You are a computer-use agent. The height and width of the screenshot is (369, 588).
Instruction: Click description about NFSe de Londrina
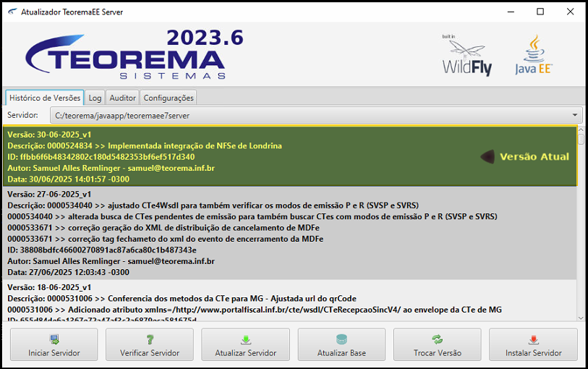(145, 145)
